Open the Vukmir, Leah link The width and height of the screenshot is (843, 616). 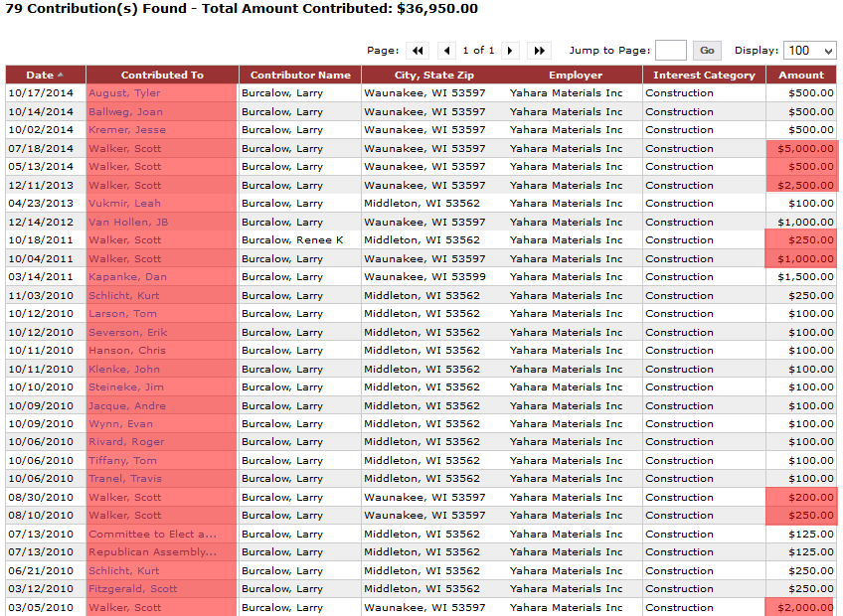(x=124, y=204)
